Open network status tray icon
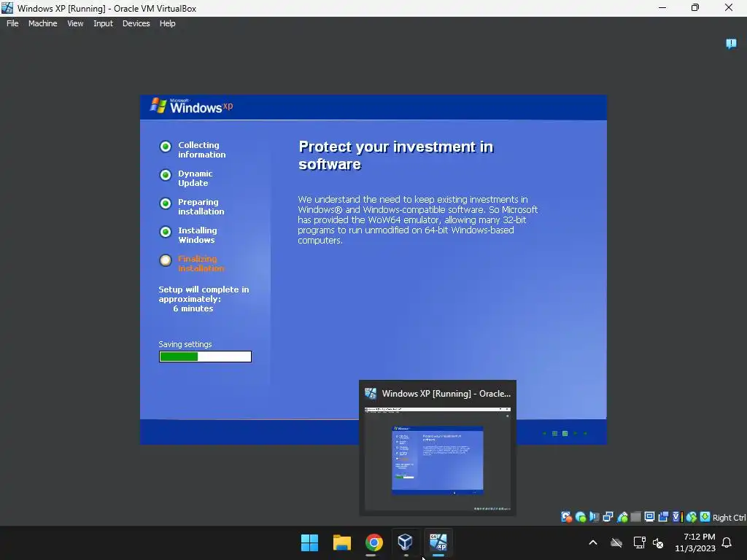The width and height of the screenshot is (747, 560). [639, 542]
